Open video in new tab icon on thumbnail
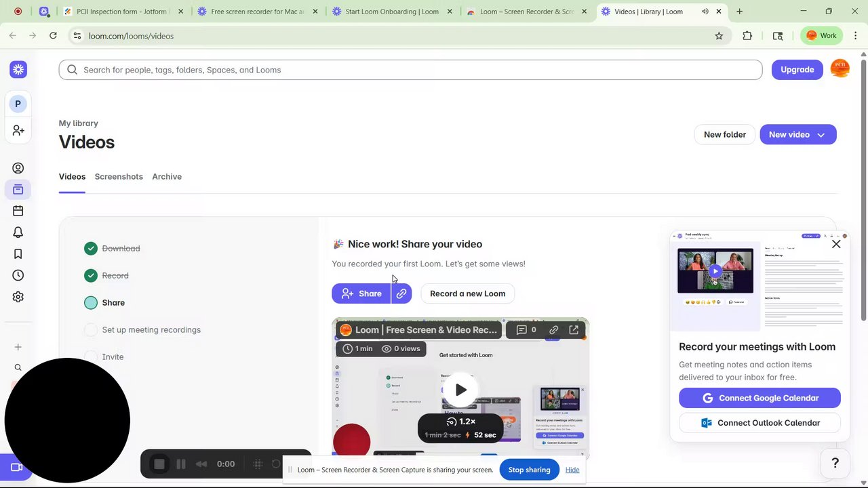 (x=574, y=330)
